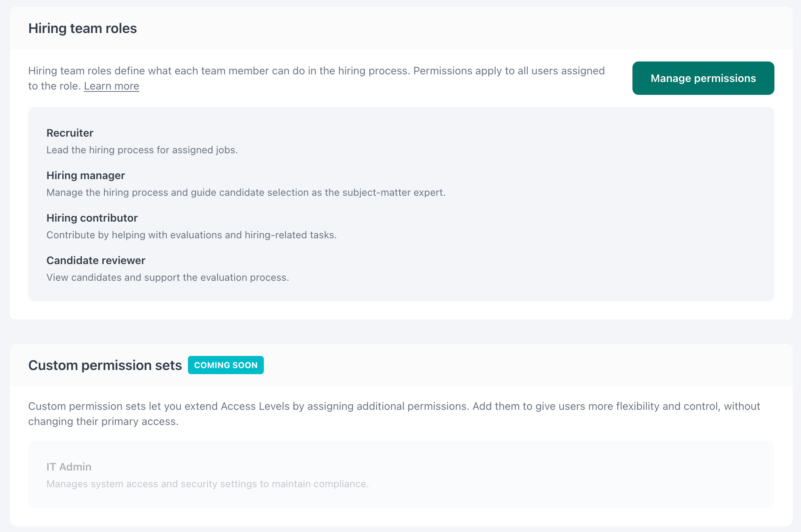Click the Manage permissions button
Viewport: 801px width, 532px height.
[703, 78]
